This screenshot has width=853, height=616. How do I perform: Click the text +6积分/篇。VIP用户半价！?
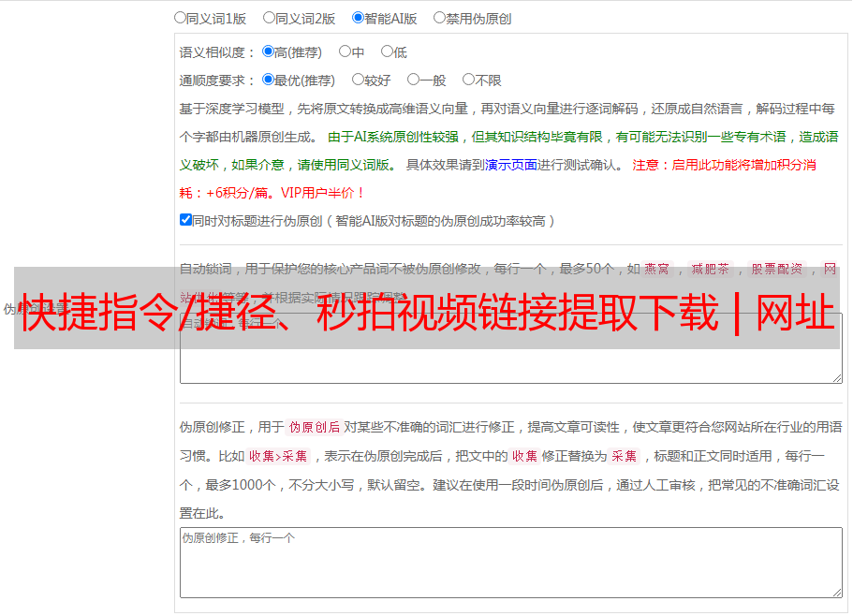pyautogui.click(x=286, y=193)
